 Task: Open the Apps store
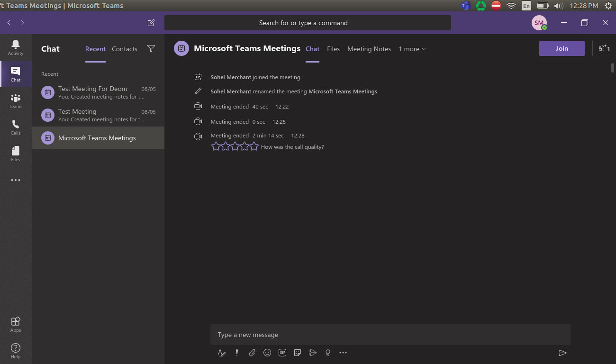(x=16, y=324)
